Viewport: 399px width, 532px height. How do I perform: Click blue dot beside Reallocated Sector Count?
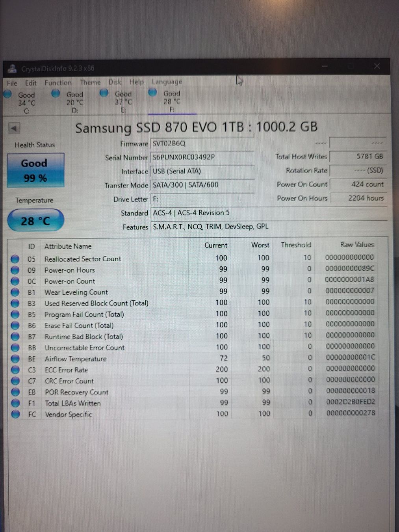click(x=15, y=259)
